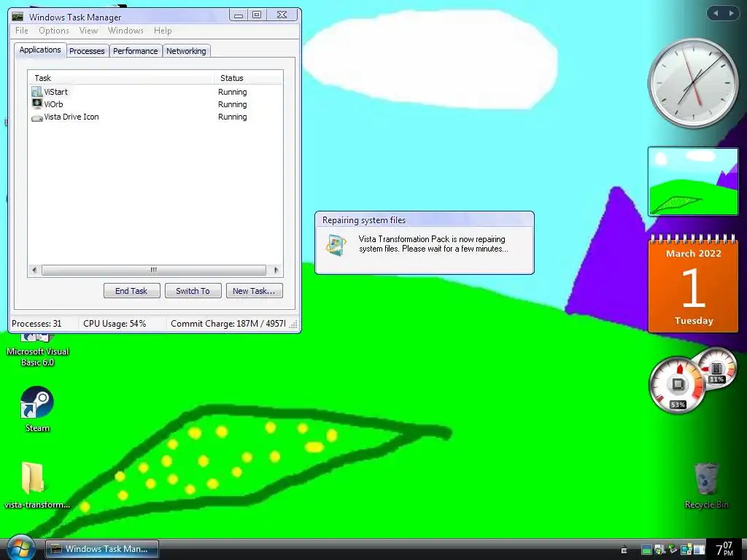Switch to the Processes tab

click(x=87, y=51)
